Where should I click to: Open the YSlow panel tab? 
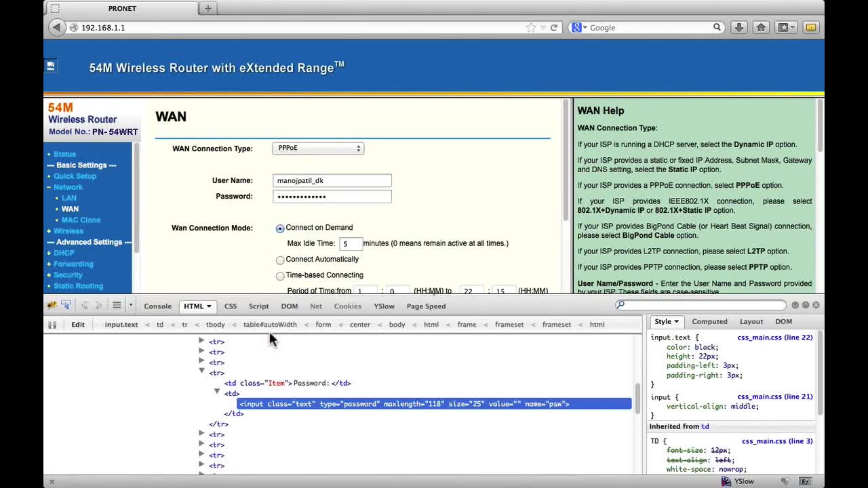[384, 306]
